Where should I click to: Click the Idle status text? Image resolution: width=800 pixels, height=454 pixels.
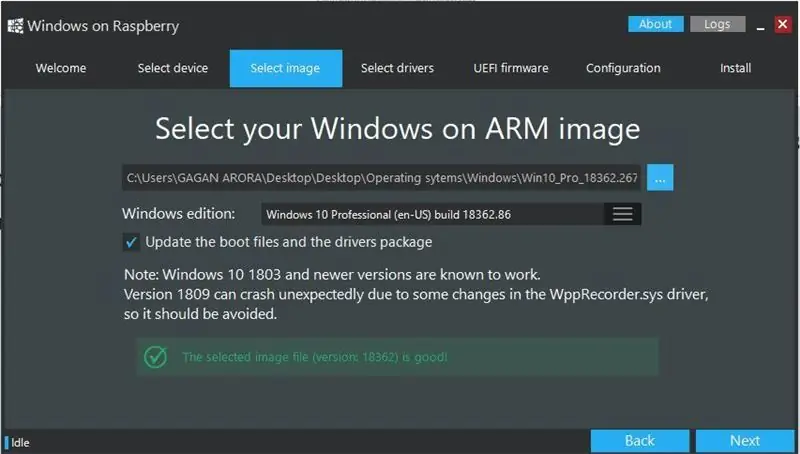click(20, 442)
